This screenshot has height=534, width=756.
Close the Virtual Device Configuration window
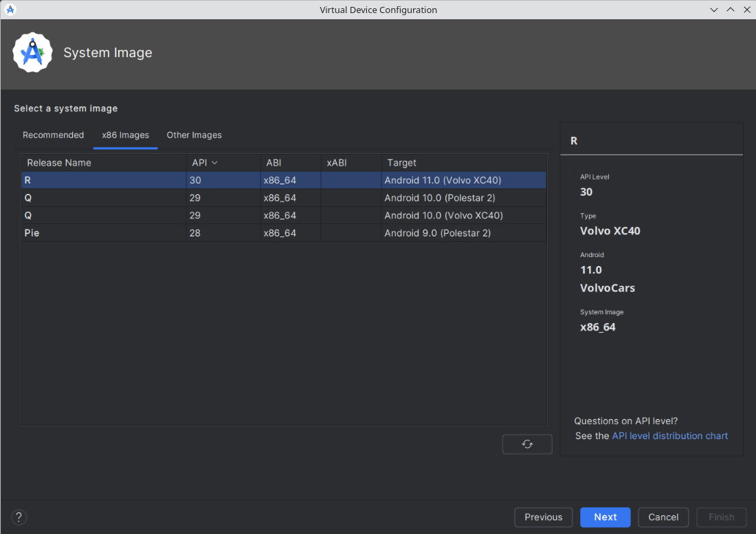(x=747, y=10)
